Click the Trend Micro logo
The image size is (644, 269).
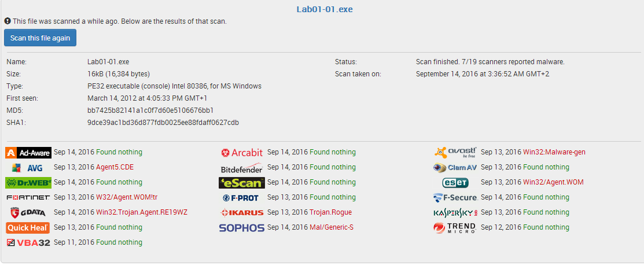[x=455, y=228]
